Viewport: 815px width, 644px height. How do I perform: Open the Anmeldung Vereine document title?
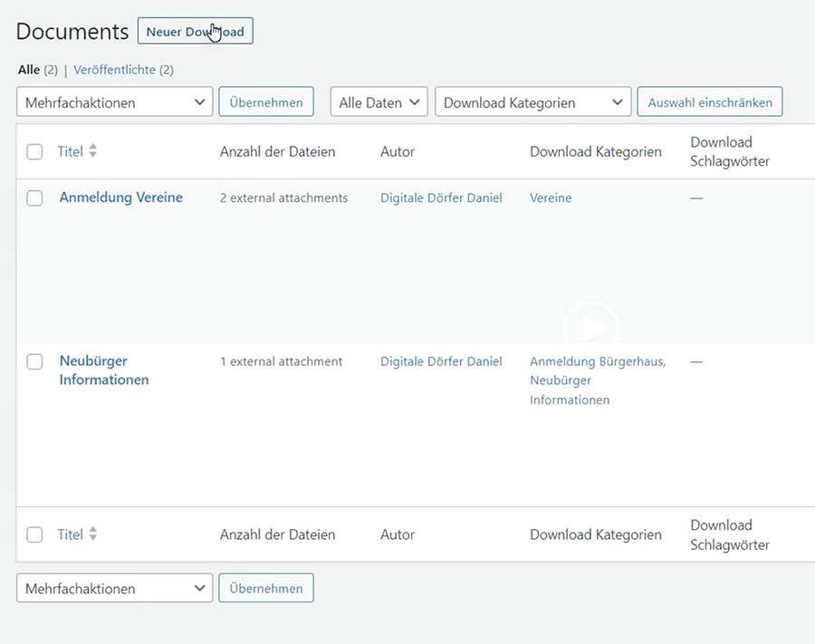point(120,197)
